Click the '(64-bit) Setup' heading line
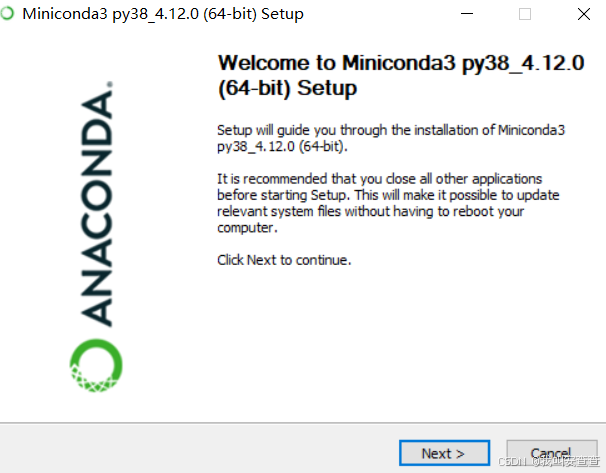The image size is (606, 473). [x=288, y=88]
